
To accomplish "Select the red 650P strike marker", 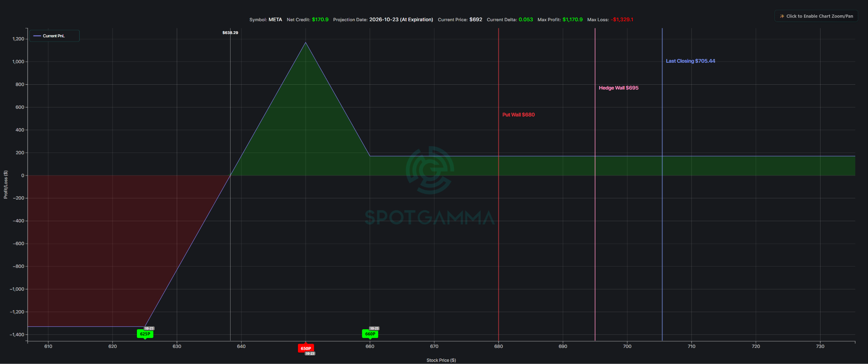I will [306, 348].
